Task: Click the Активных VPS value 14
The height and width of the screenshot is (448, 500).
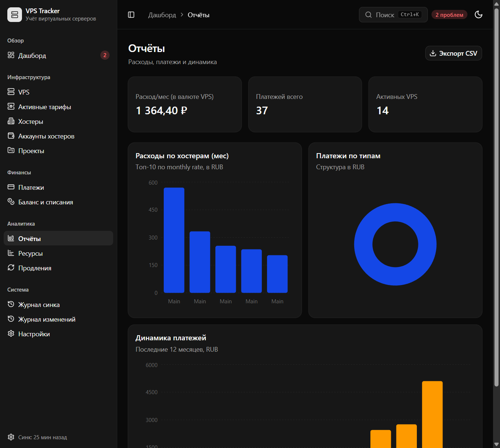Action: coord(382,111)
